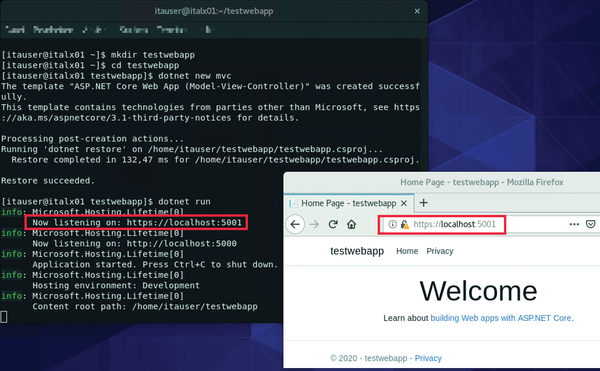Show site information icon in address bar
Screen dimensions: 600x371
393,224
